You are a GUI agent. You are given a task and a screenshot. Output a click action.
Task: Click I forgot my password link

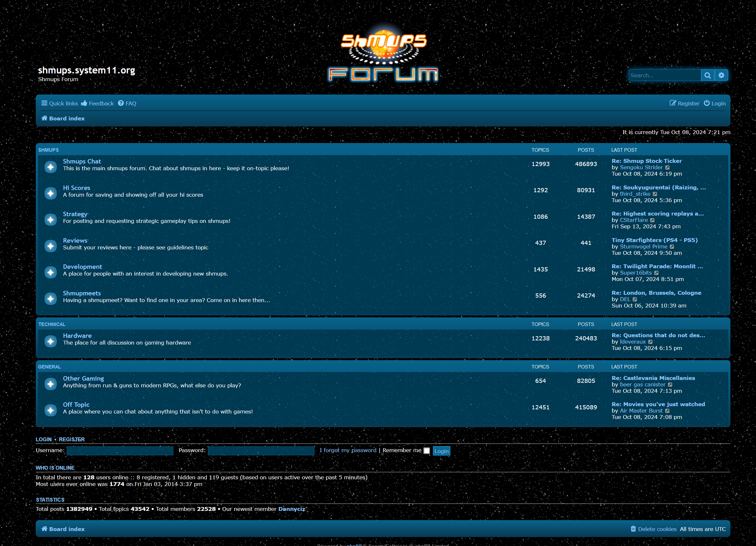point(348,450)
